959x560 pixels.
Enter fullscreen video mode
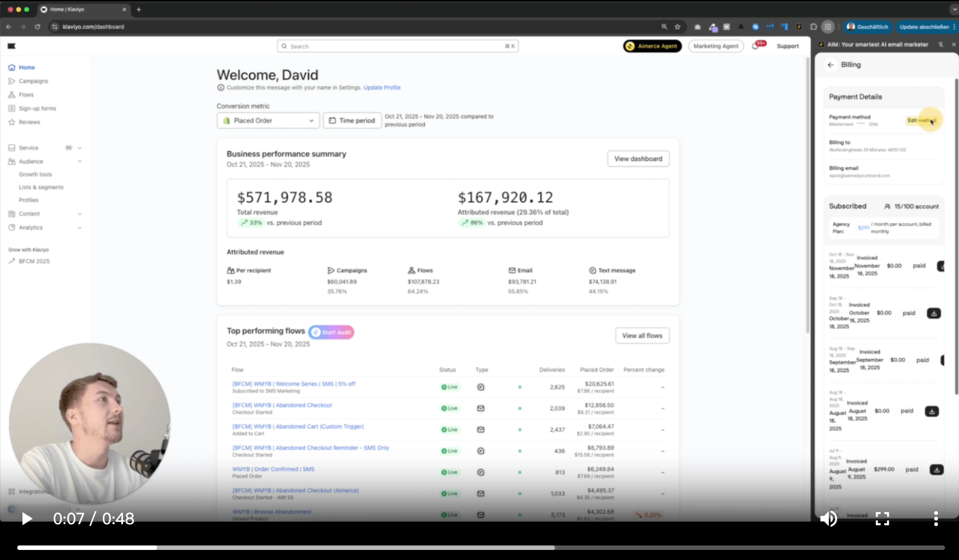coord(882,519)
